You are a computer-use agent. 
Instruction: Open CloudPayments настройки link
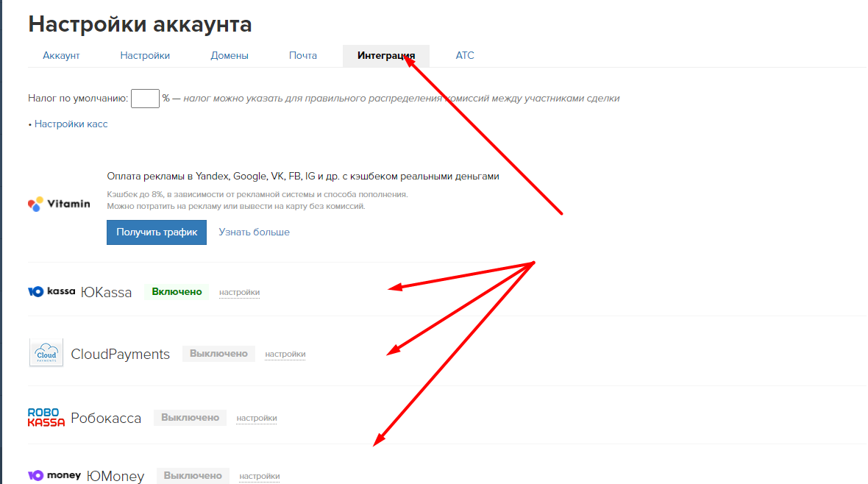tap(285, 354)
